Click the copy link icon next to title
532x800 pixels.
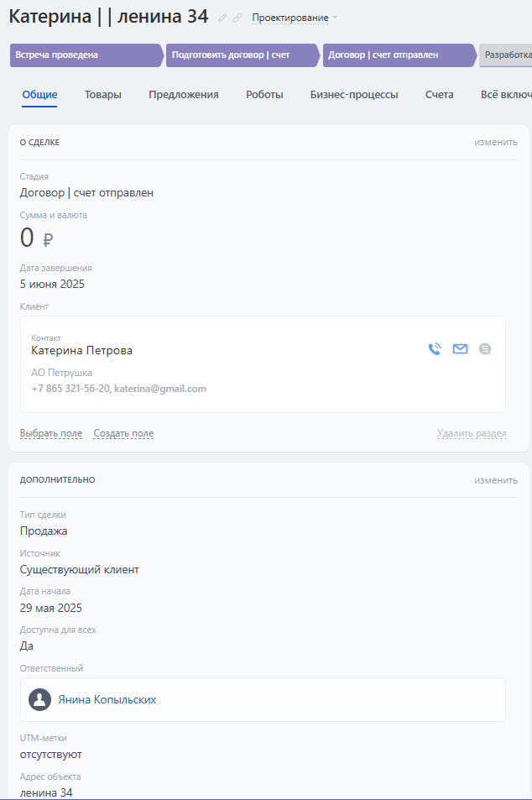point(237,18)
